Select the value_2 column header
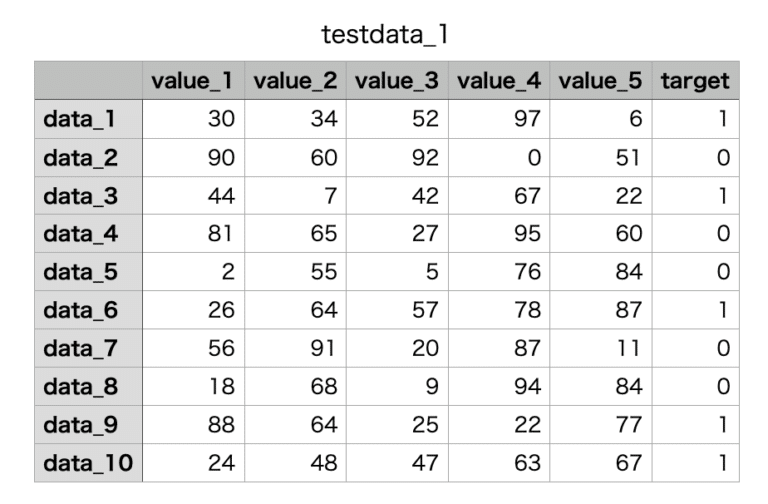 pos(294,81)
